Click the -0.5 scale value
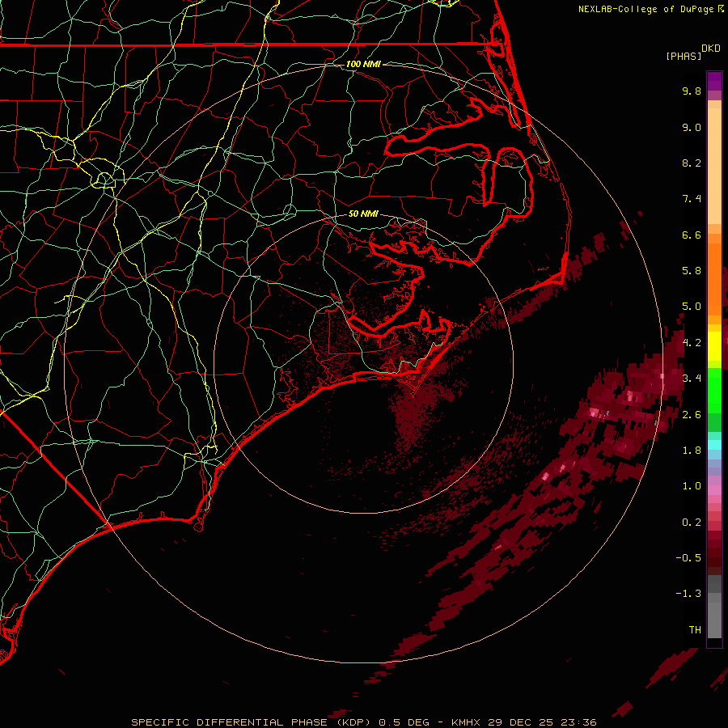The image size is (728, 728). (x=688, y=558)
